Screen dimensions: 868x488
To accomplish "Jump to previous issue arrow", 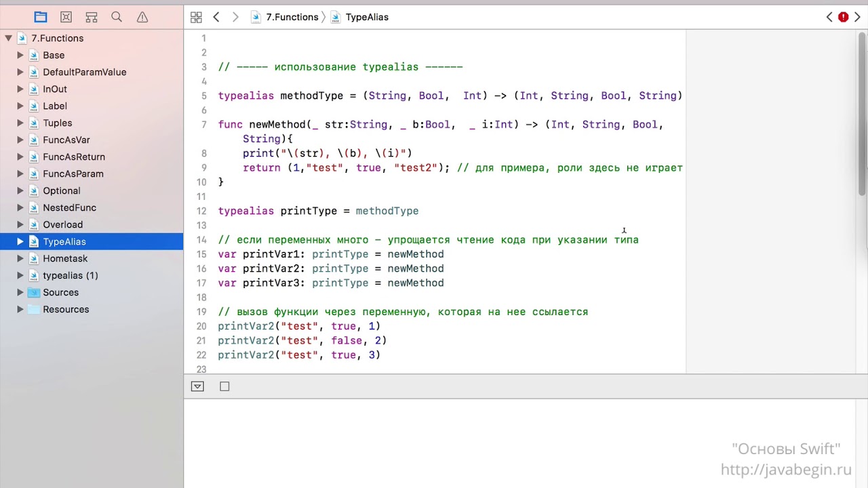I will click(x=829, y=17).
